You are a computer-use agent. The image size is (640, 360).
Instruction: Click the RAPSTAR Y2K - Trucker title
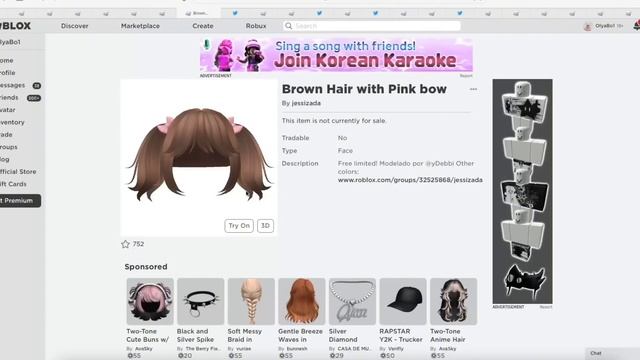click(401, 336)
